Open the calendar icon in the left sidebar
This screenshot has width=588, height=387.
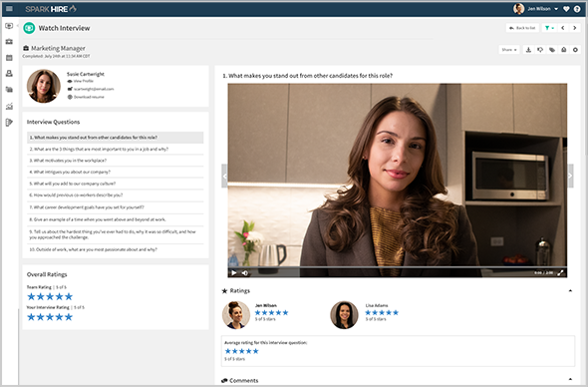[9, 58]
